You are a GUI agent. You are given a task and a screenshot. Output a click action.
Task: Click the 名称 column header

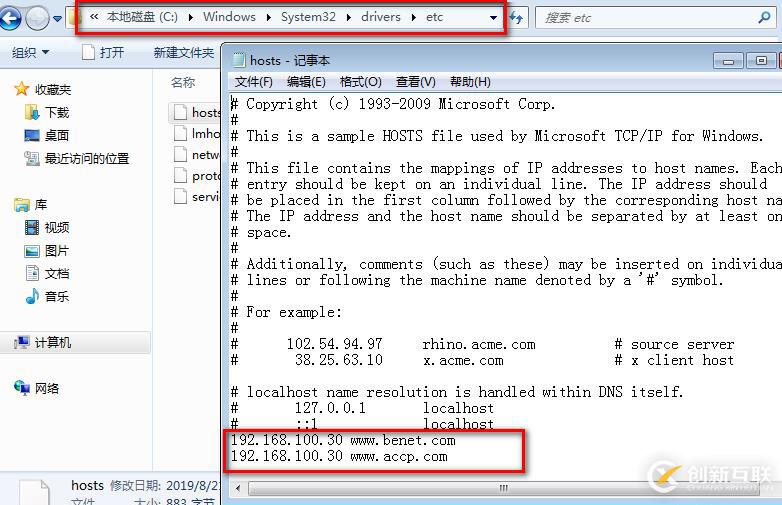(x=183, y=82)
